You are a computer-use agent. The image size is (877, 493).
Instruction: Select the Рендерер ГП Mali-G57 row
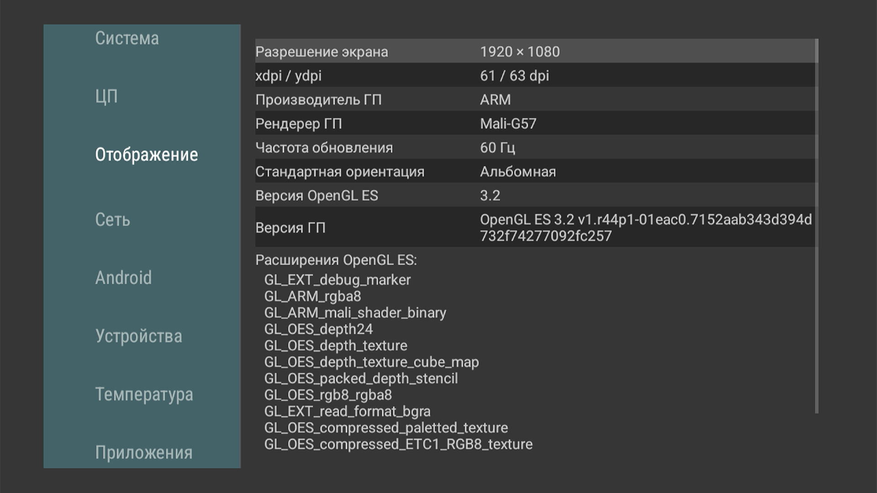[x=535, y=124]
